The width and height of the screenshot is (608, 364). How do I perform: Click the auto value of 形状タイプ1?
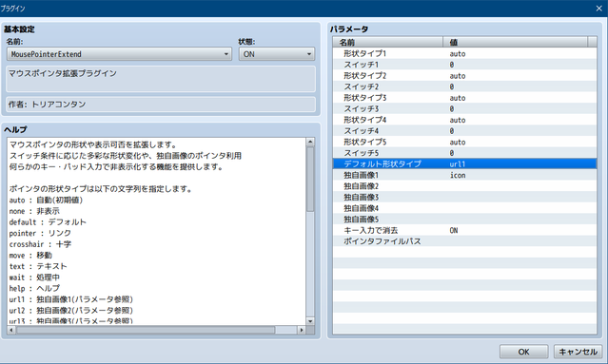458,54
